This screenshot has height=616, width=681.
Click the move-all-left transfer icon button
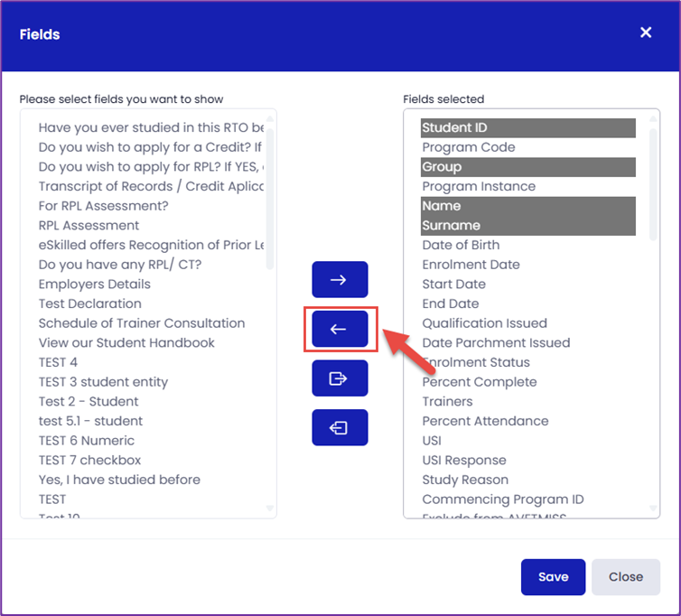pyautogui.click(x=340, y=427)
